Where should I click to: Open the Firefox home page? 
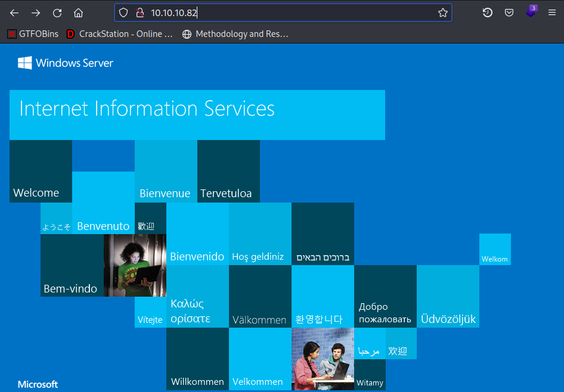(79, 13)
